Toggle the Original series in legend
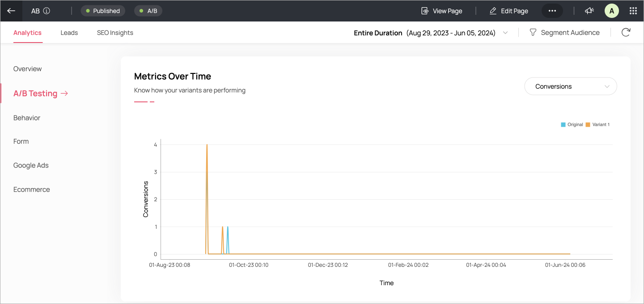This screenshot has width=644, height=304. [572, 124]
